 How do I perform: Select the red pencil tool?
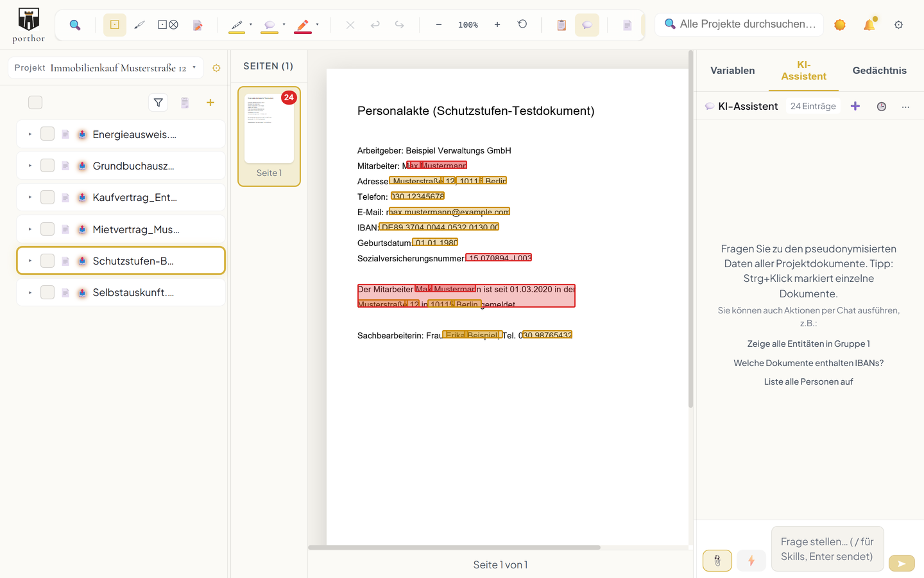(303, 25)
